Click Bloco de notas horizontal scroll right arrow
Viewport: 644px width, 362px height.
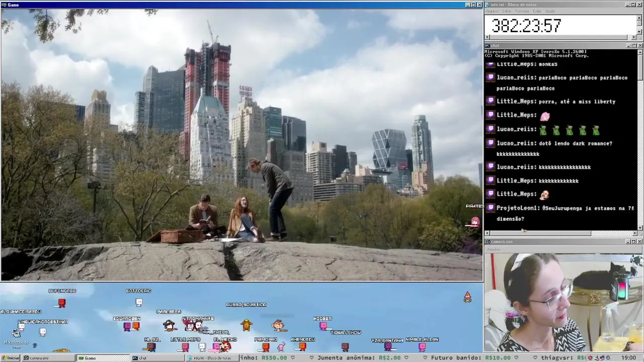pos(634,37)
